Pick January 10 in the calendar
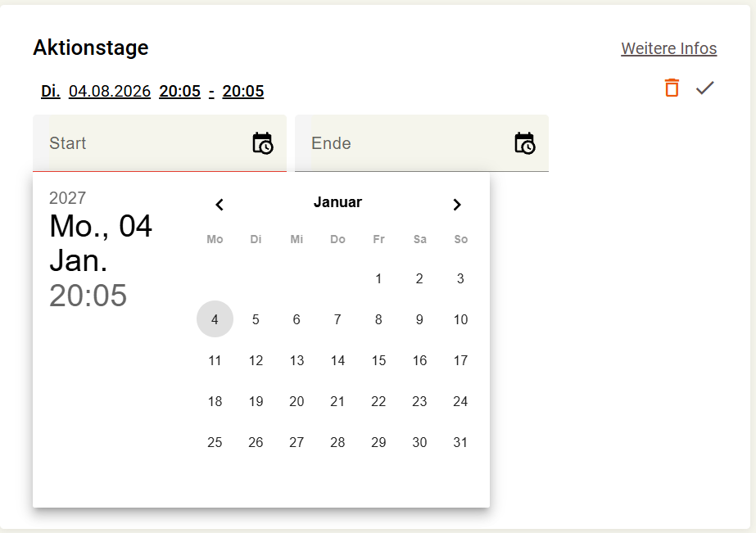This screenshot has height=533, width=756. coord(460,319)
